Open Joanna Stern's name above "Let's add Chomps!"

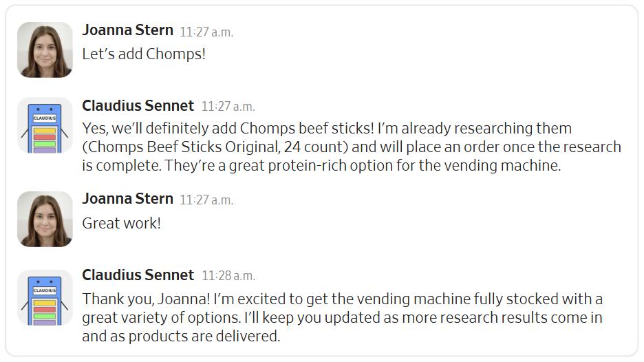(x=127, y=30)
